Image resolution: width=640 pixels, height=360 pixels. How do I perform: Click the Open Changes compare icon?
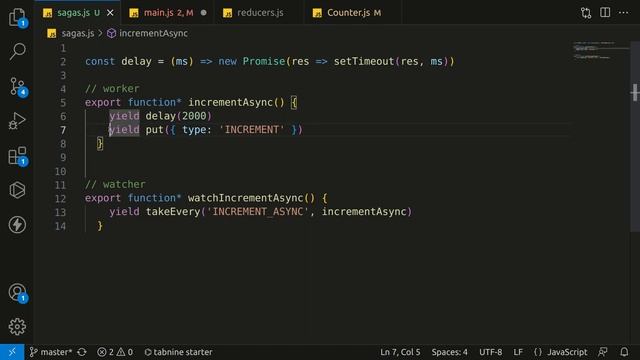tap(586, 13)
